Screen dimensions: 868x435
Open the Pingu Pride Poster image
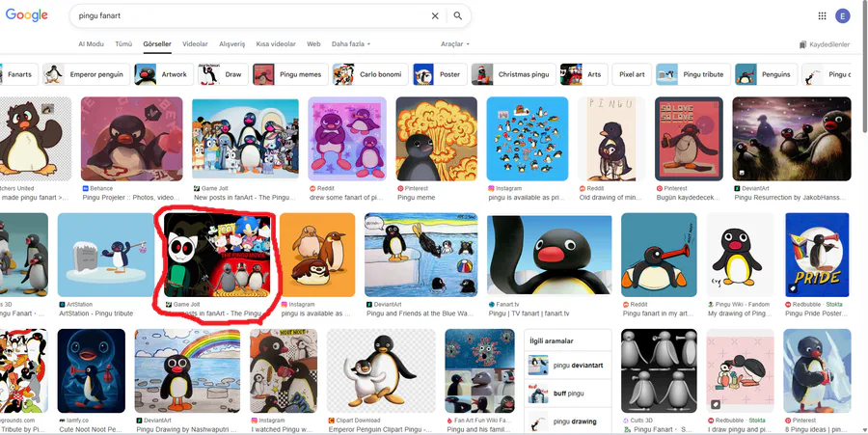tap(817, 255)
